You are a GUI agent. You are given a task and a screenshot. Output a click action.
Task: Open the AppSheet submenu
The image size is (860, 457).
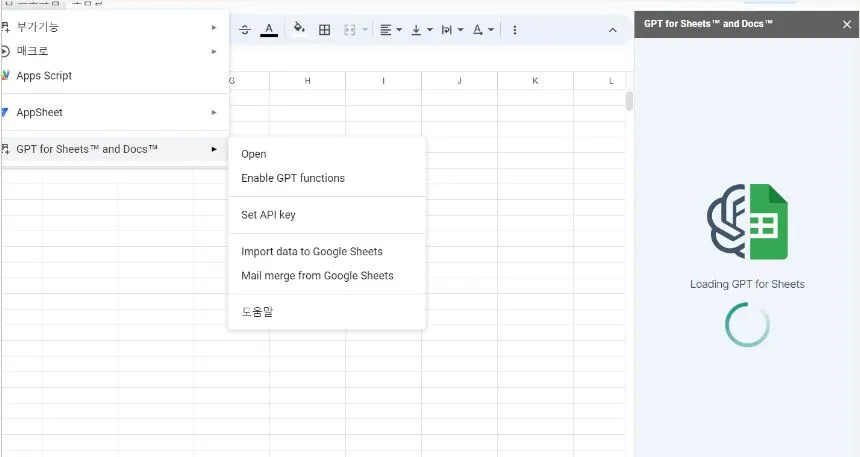click(x=114, y=112)
